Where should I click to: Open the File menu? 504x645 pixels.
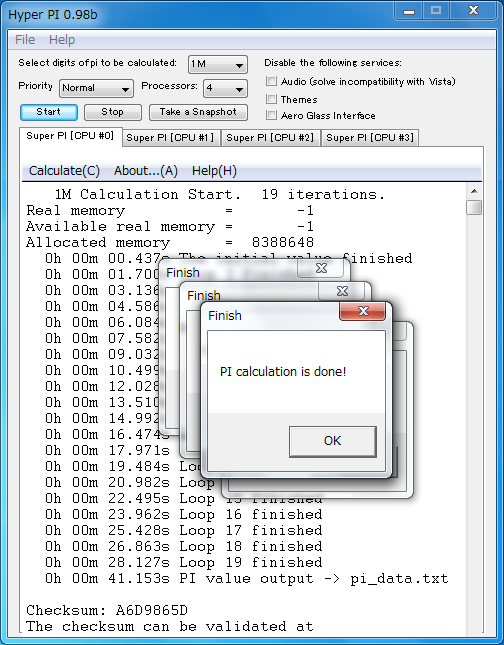[25, 40]
